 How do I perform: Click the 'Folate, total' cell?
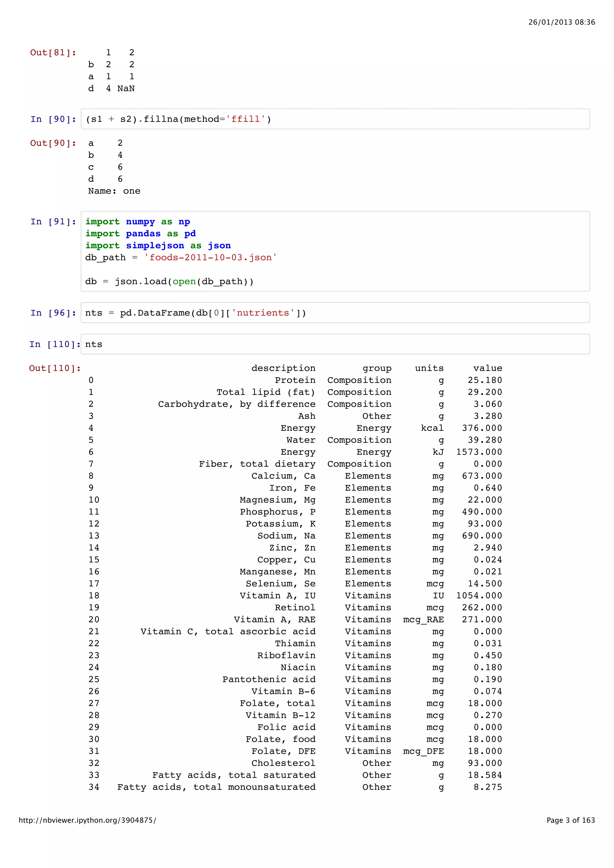[278, 703]
